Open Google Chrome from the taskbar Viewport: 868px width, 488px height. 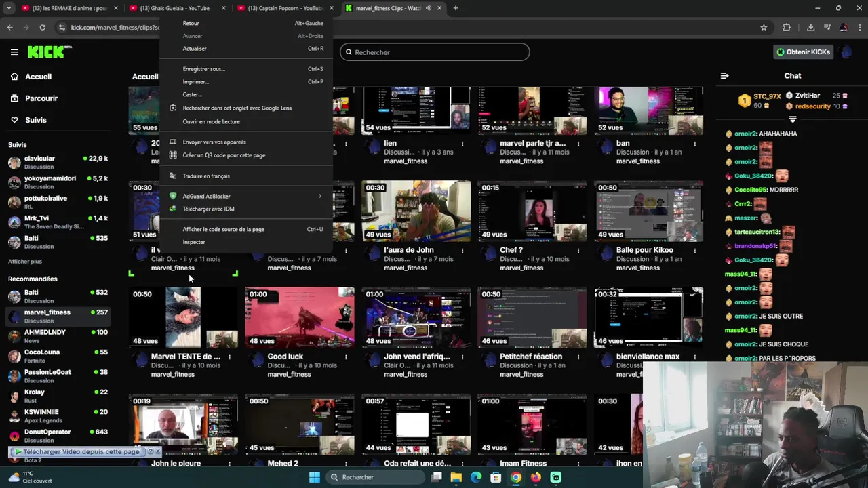pyautogui.click(x=516, y=477)
